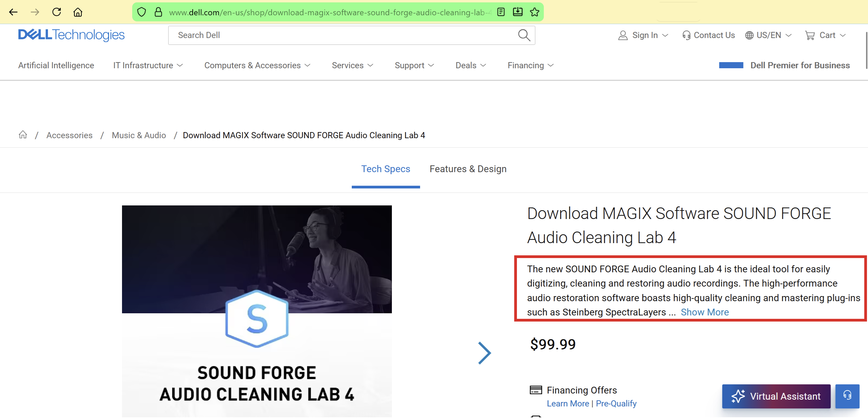
Task: Click the browser reload icon
Action: click(57, 12)
